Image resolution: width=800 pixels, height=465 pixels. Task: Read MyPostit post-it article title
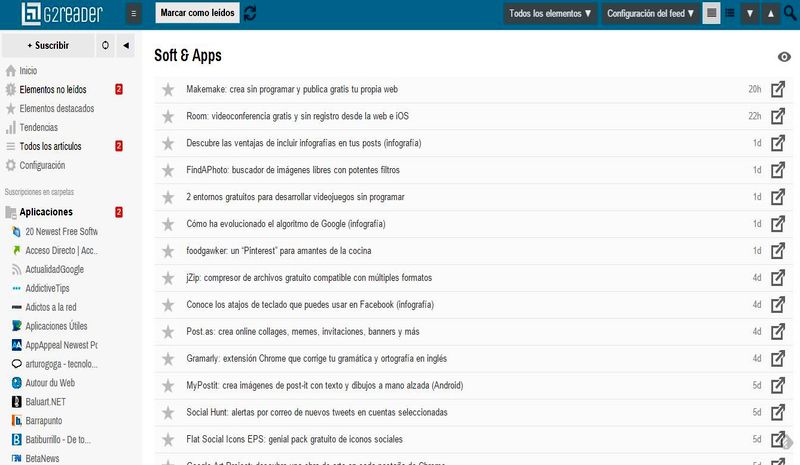tap(324, 386)
